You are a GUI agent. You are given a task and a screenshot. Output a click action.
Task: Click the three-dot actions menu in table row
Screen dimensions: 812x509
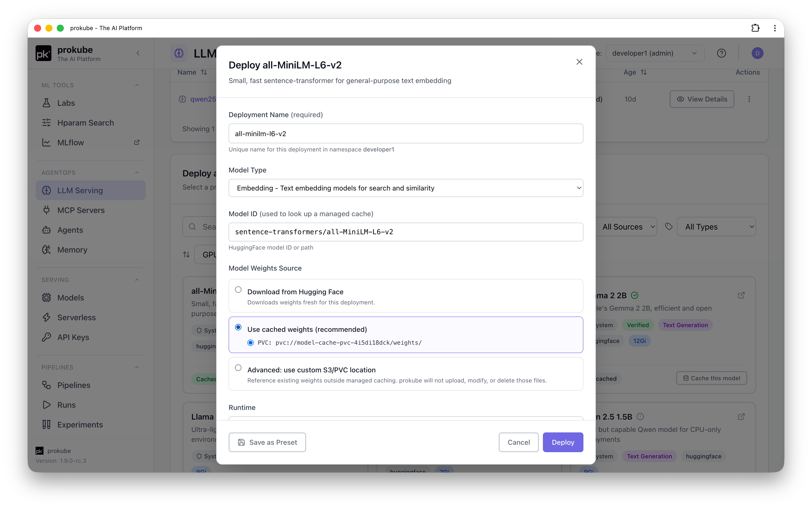click(x=749, y=99)
